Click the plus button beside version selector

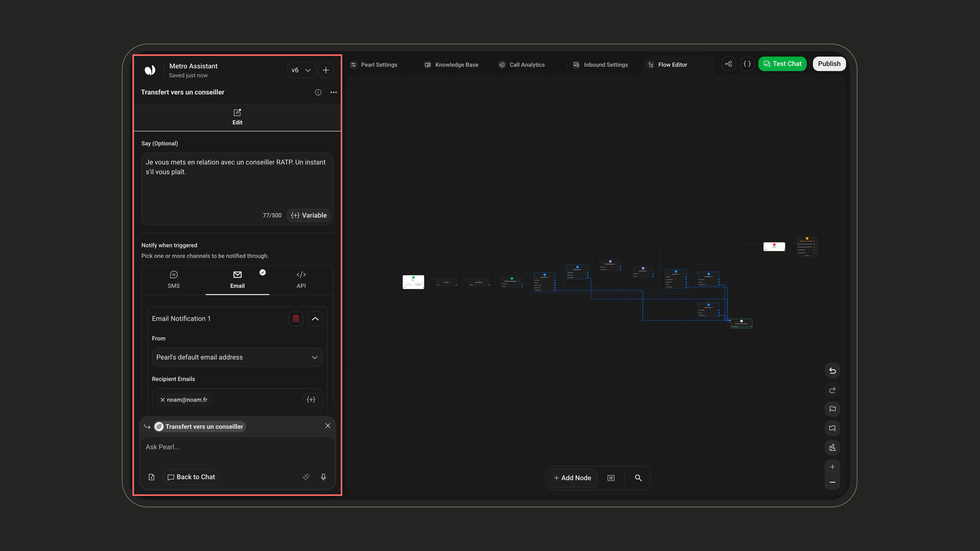point(326,70)
